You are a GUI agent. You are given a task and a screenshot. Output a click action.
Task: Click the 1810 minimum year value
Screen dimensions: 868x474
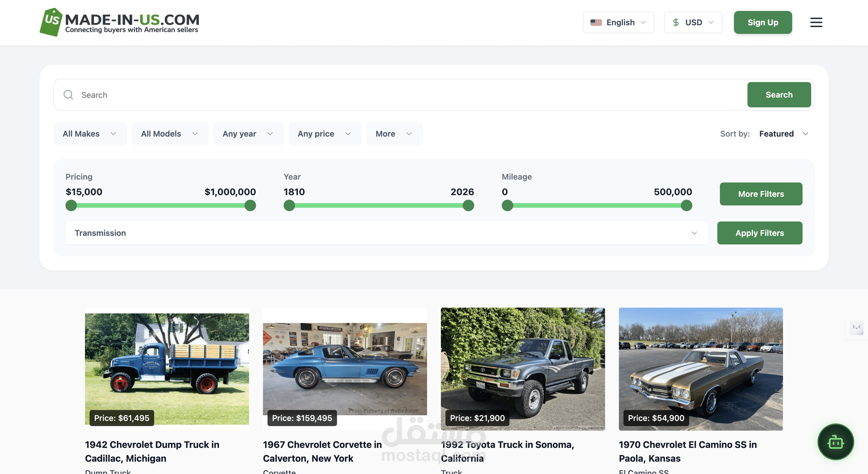coord(294,192)
